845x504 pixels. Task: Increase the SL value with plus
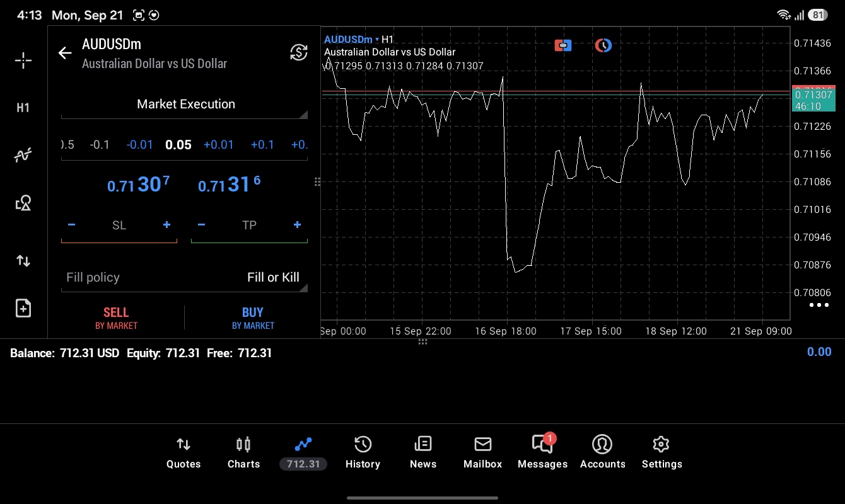click(166, 225)
